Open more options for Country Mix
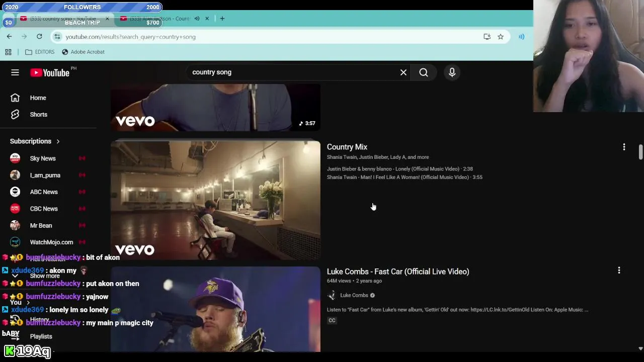 [624, 147]
